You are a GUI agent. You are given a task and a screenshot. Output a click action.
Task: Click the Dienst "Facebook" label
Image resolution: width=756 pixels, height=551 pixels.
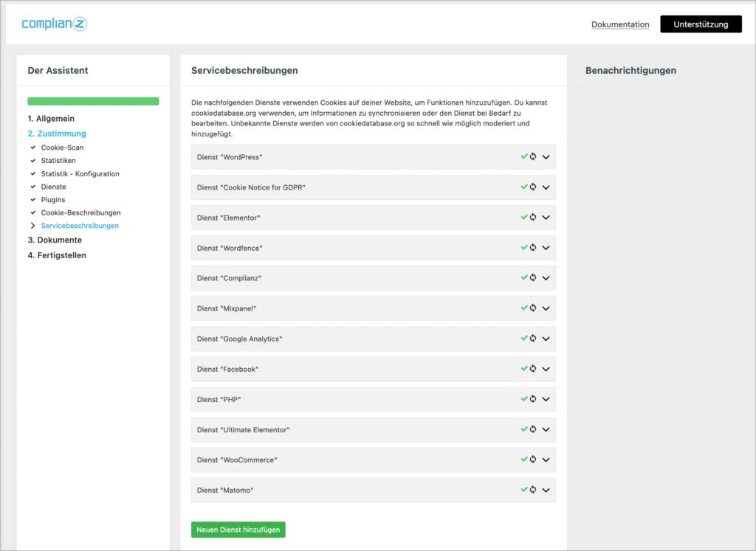tap(227, 370)
